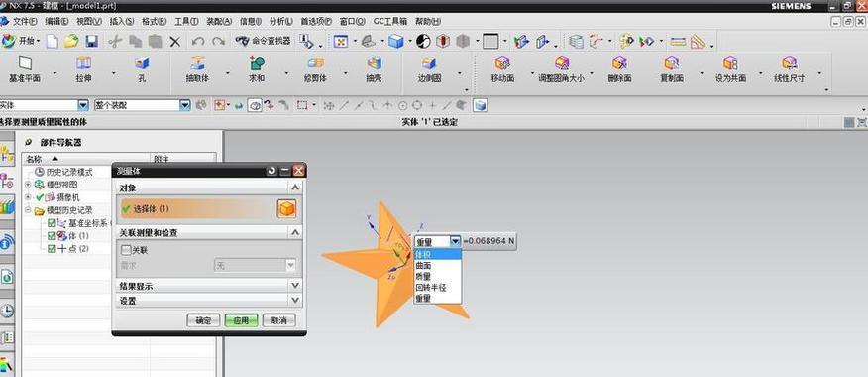Open the 重量 measurement type dropdown arrow
Viewport: 868px width, 377px height.
click(x=455, y=242)
